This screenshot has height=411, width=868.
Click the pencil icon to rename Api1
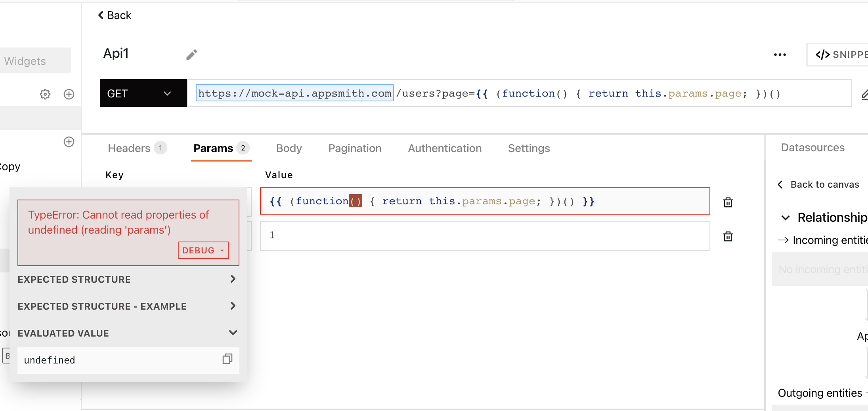pos(191,55)
